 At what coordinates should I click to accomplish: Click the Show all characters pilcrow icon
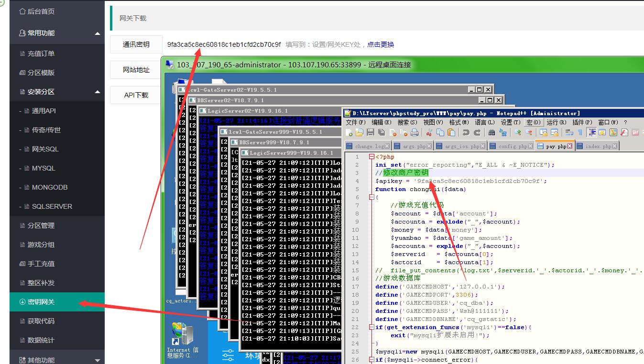point(580,132)
